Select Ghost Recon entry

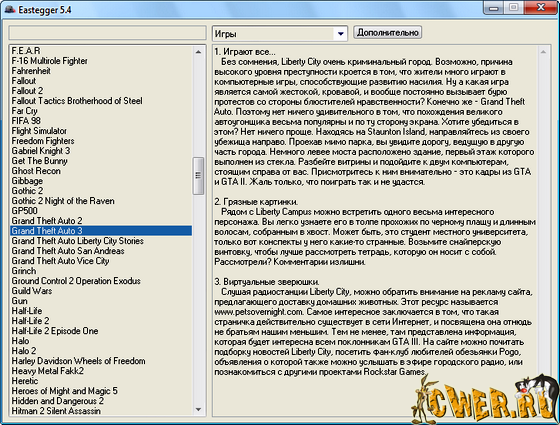pyautogui.click(x=101, y=171)
